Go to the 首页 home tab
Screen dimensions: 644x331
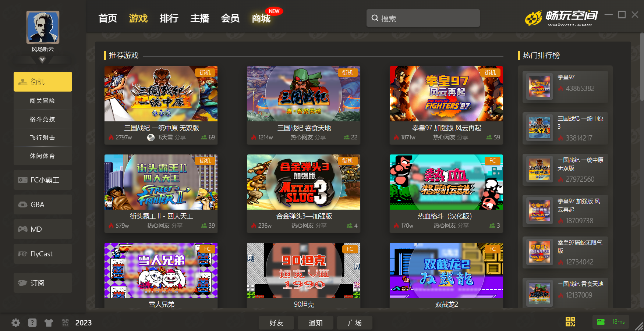click(108, 18)
